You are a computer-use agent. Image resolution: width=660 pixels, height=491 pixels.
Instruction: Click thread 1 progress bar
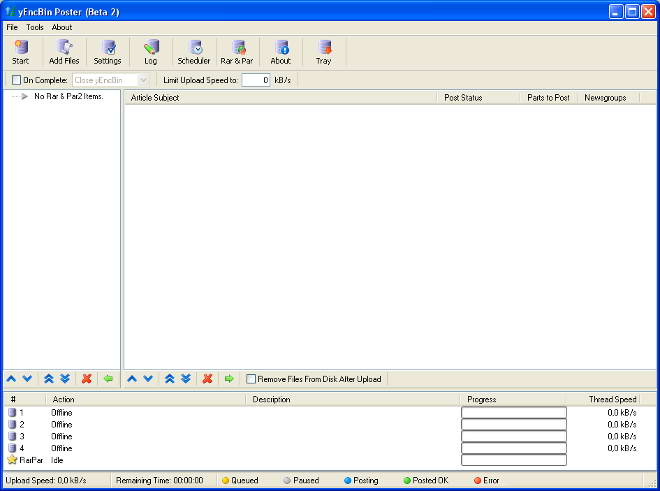(x=514, y=412)
